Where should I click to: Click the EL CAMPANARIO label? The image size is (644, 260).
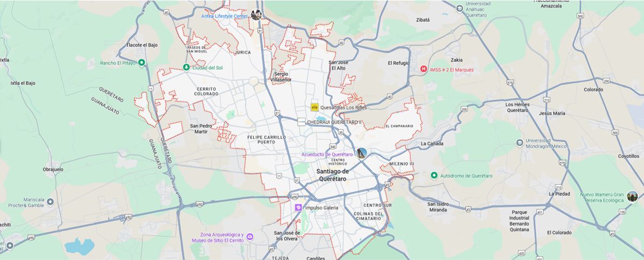pyautogui.click(x=399, y=126)
